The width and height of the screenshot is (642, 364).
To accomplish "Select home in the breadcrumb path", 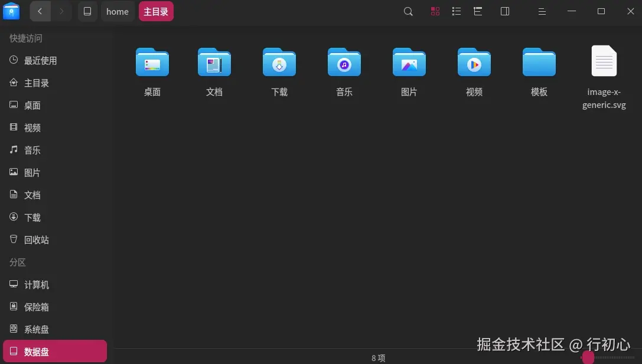I will coord(117,11).
